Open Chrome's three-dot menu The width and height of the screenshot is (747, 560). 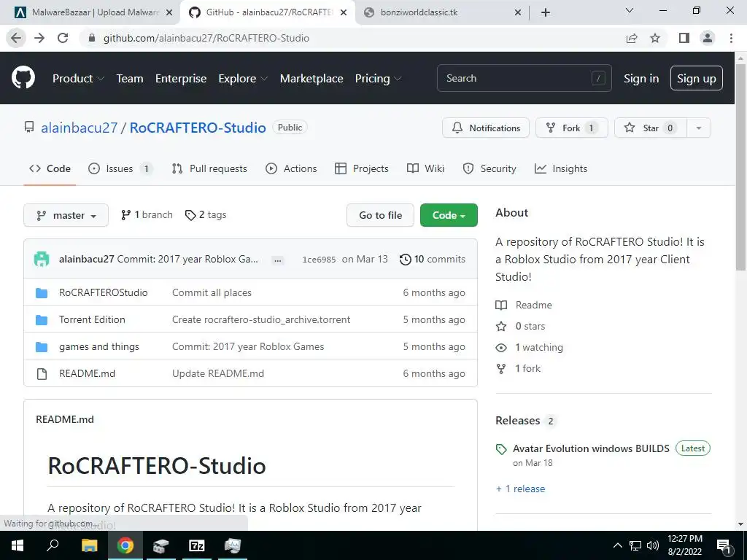click(x=731, y=38)
